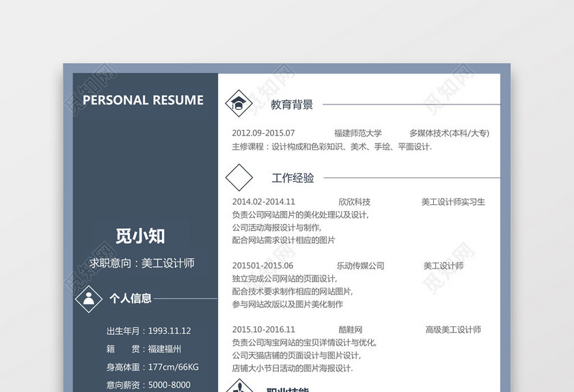Screen dimensions: 574x392
Task: Click the company name 酷鞋网
Action: pos(351,330)
